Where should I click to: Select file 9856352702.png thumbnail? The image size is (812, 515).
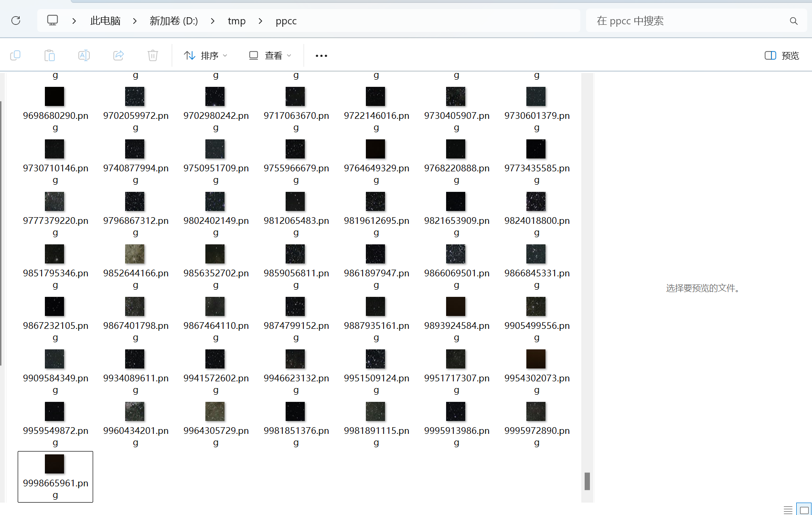[x=215, y=254]
